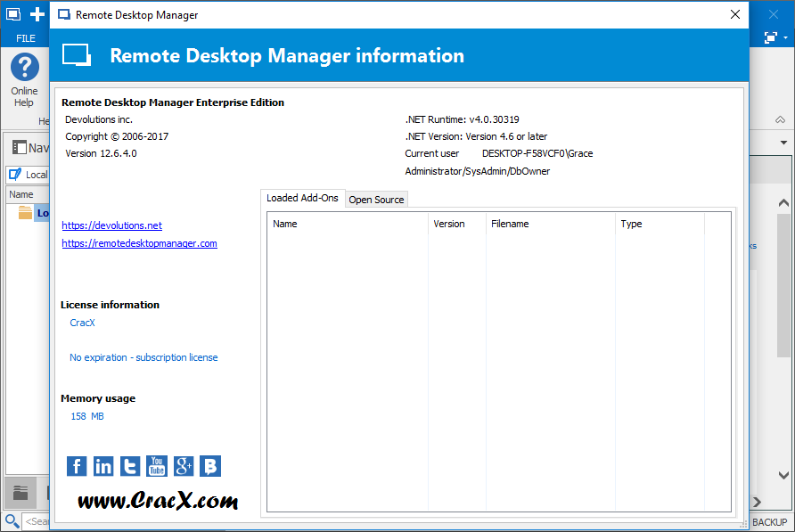The width and height of the screenshot is (795, 532).
Task: Click the Administrator/SysAdmin/DbOwner text
Action: coord(477,171)
